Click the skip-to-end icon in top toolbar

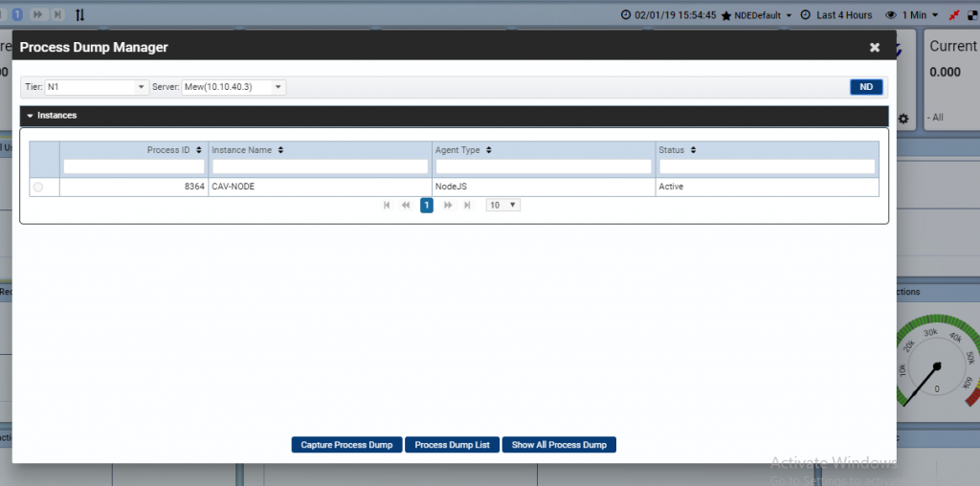tap(56, 13)
